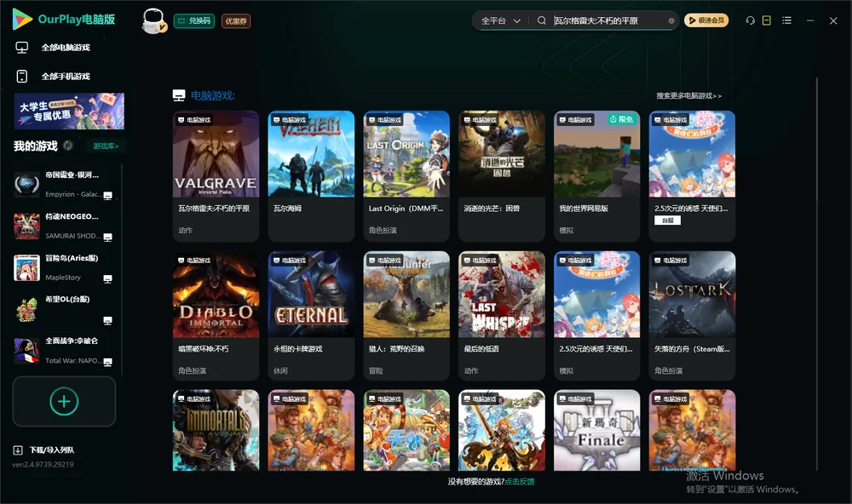
Task: Open the 我的世界网易版 game card
Action: pos(597,176)
